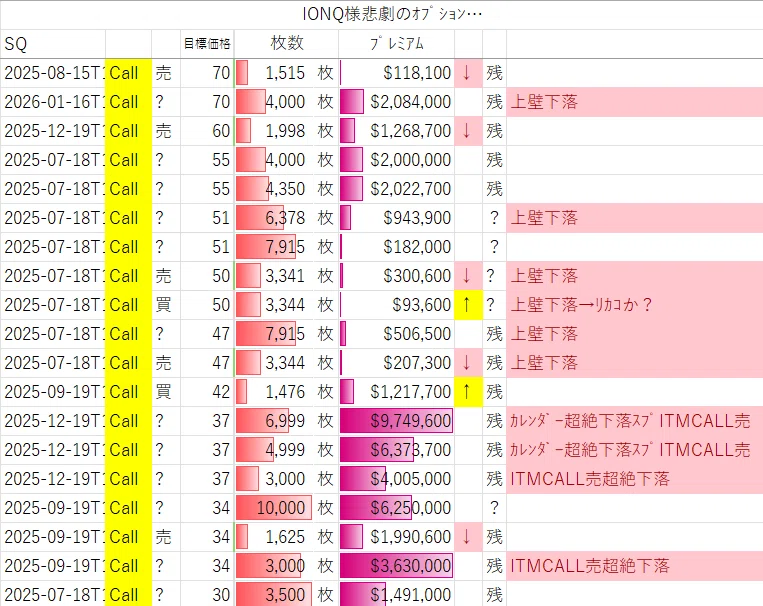Click the premium cell $2,000,000
This screenshot has width=763, height=606.
(397, 160)
